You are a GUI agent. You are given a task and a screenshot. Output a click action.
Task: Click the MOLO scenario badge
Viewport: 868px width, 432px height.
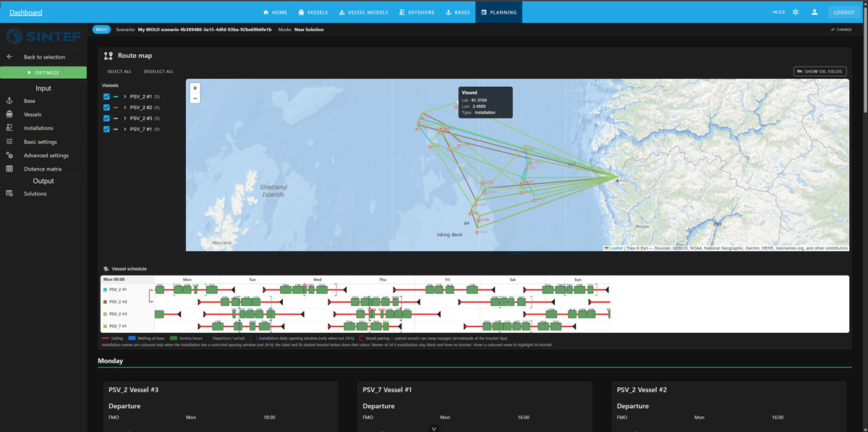[x=101, y=30]
